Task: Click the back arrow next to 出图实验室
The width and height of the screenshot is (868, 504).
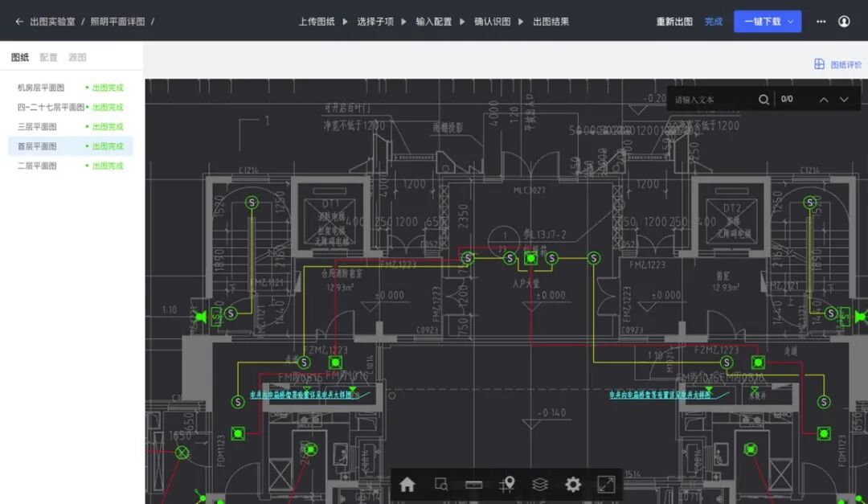Action: [19, 22]
